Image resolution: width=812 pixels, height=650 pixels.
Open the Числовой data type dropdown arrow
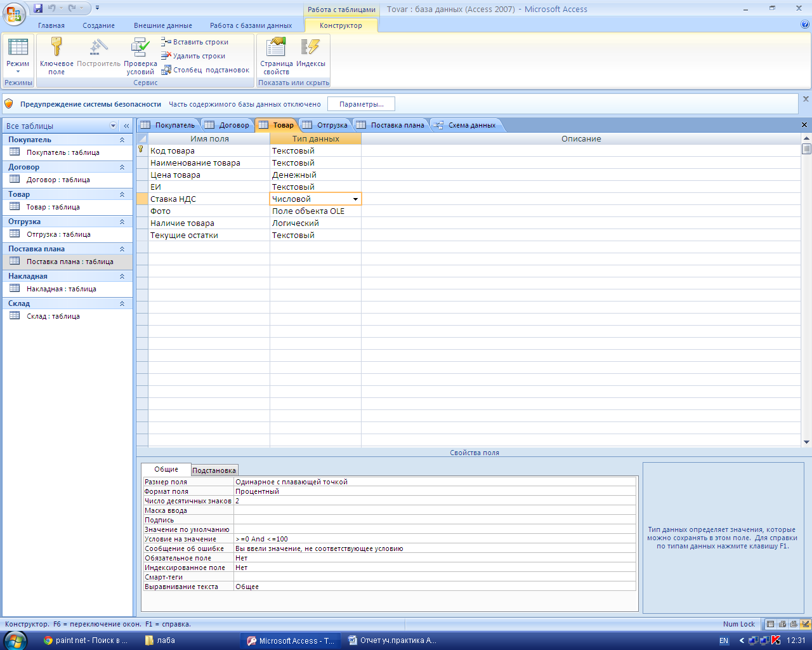click(355, 199)
